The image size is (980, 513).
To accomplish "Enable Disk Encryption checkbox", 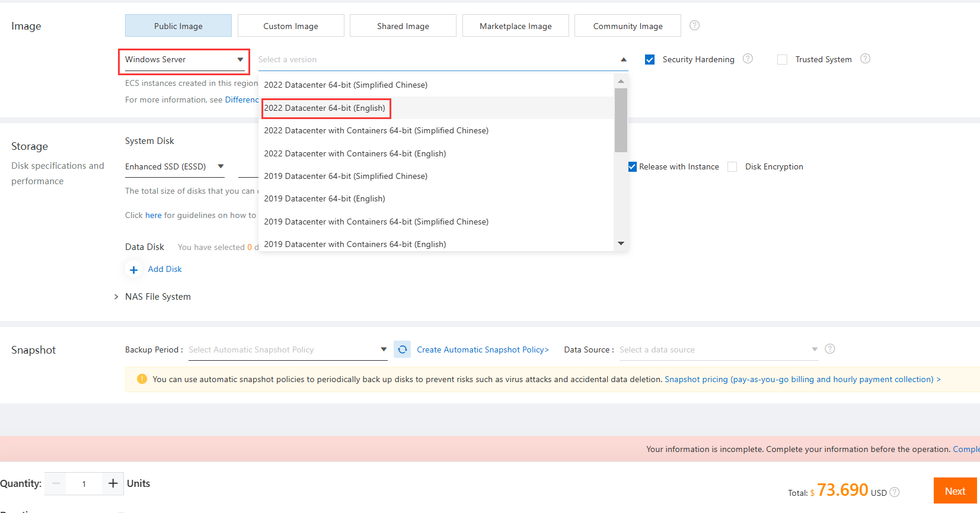I will tap(732, 167).
